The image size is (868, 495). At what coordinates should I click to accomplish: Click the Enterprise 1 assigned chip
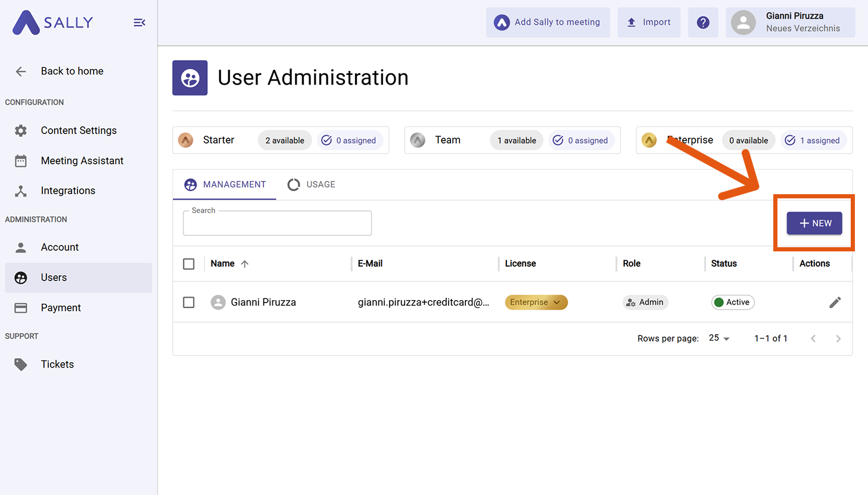point(813,141)
